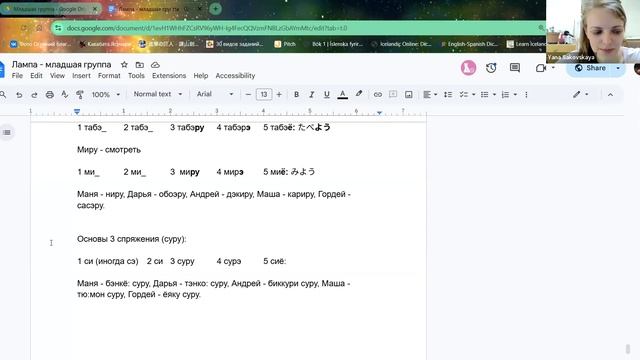Open the Format menu

[109, 76]
